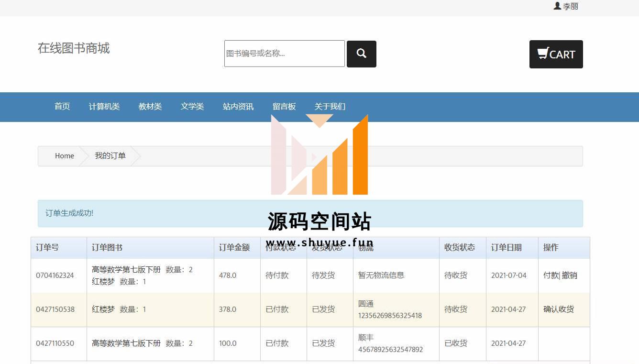Select 文学类 from the navigation
Screen dimensions: 639x364
pos(192,107)
